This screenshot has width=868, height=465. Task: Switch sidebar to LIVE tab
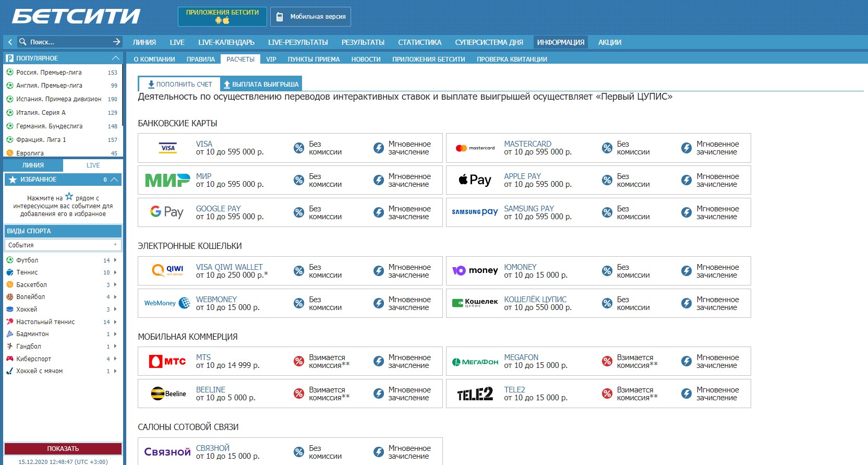point(93,165)
